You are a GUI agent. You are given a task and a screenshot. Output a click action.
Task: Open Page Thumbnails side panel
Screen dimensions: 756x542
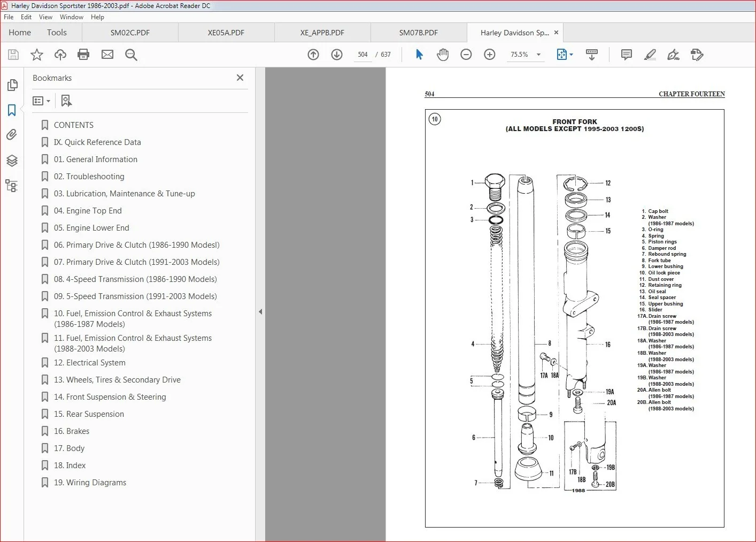[x=12, y=85]
